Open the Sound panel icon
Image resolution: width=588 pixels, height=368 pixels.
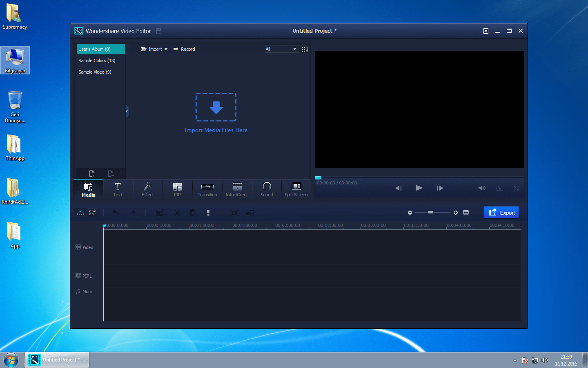[x=267, y=189]
